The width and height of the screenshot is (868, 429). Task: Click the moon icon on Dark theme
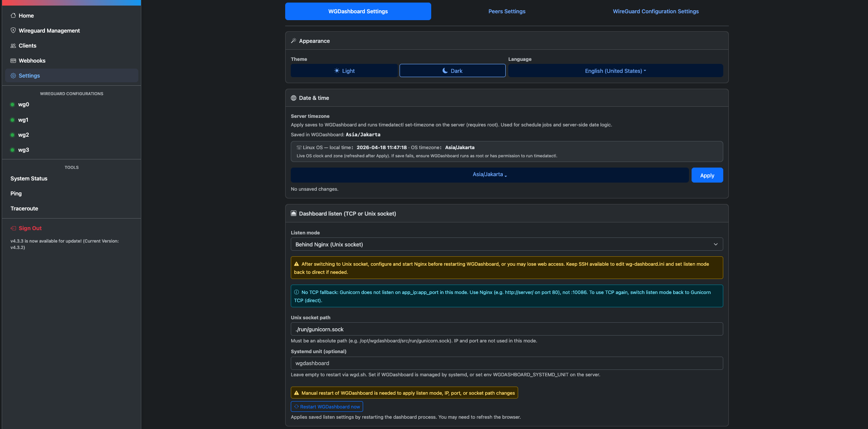(x=445, y=71)
